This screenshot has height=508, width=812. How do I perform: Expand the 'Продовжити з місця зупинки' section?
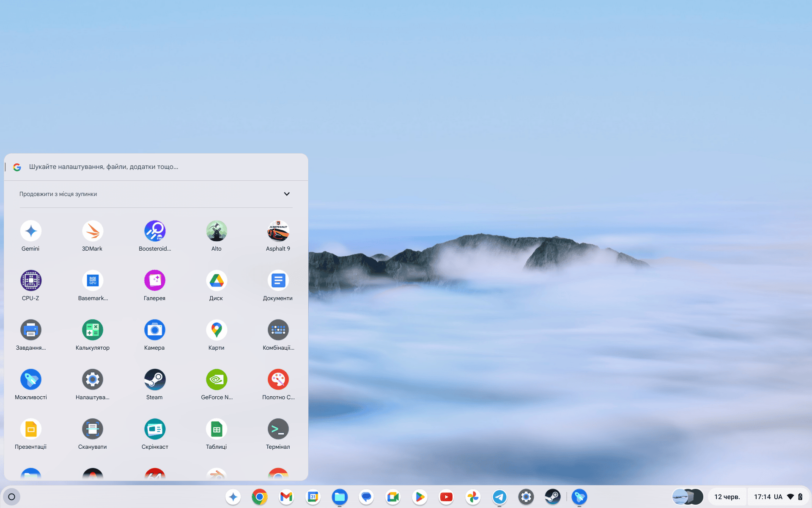tap(286, 194)
